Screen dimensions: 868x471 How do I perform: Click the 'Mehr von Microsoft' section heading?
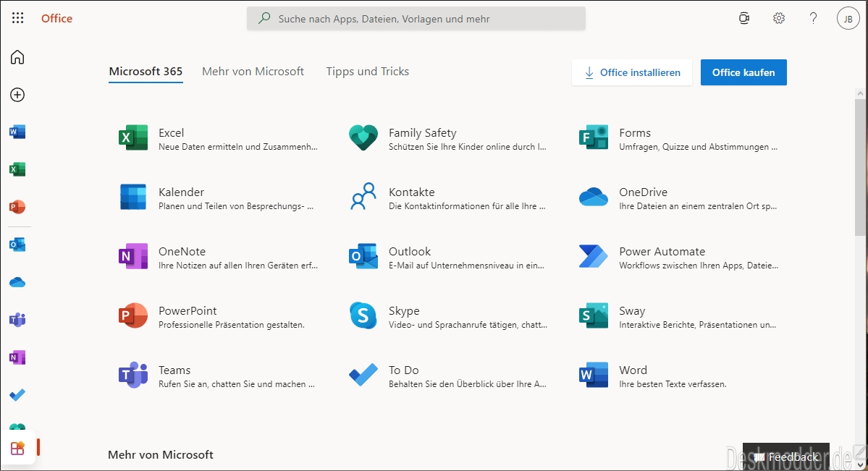click(161, 455)
